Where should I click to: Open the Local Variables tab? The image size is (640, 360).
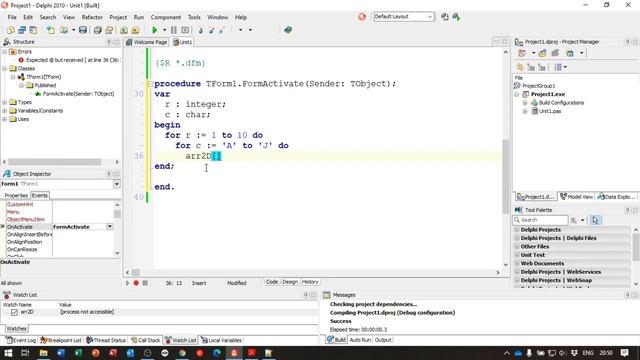221,340
